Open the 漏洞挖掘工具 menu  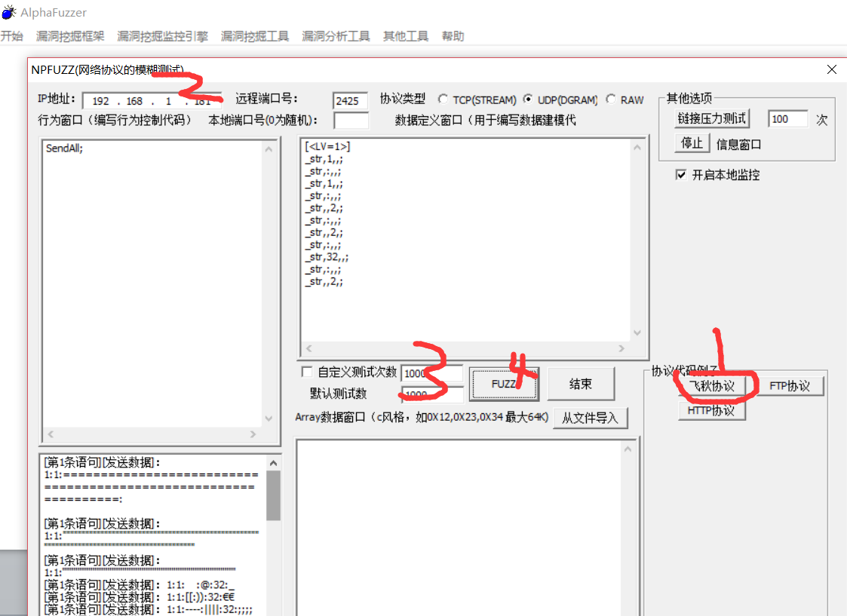tap(255, 36)
